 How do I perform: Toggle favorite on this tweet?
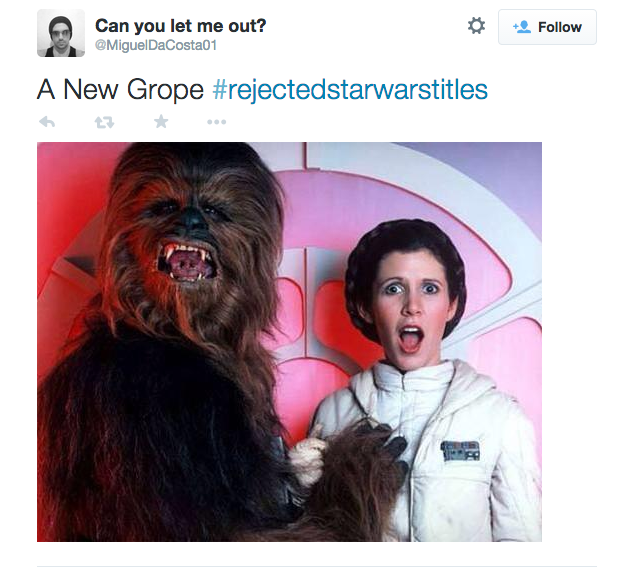[161, 122]
